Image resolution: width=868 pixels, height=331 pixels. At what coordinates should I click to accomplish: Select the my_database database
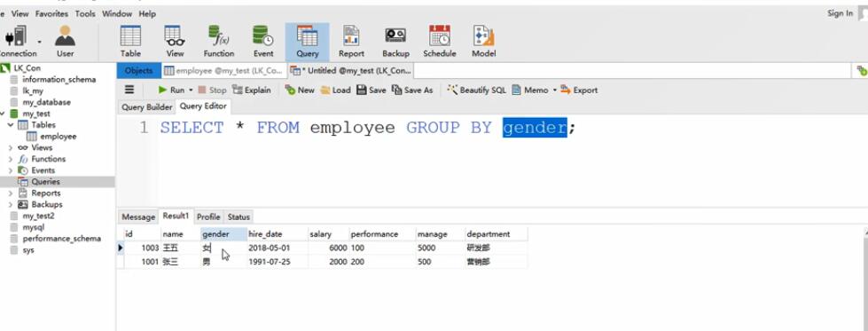[x=46, y=102]
